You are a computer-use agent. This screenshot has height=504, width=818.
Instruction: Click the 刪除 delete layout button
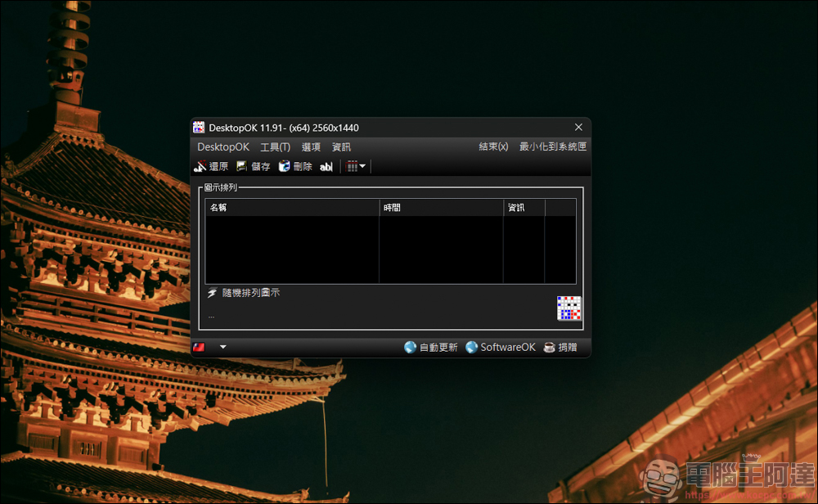click(x=295, y=166)
